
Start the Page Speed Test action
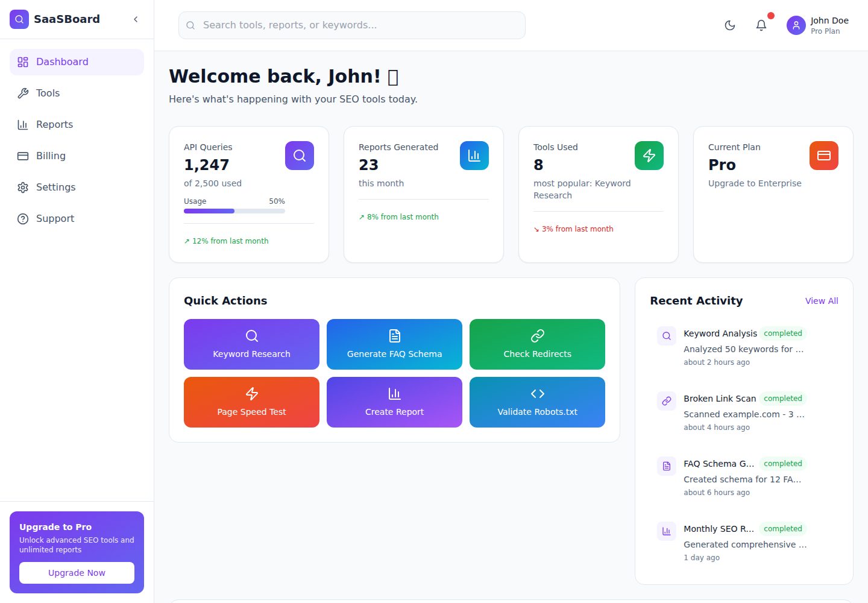pos(251,402)
